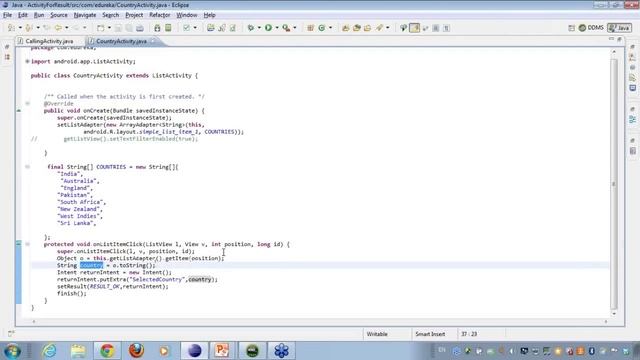This screenshot has width=640, height=360.
Task: Click the highlighted 'country' variable
Action: tap(91, 265)
